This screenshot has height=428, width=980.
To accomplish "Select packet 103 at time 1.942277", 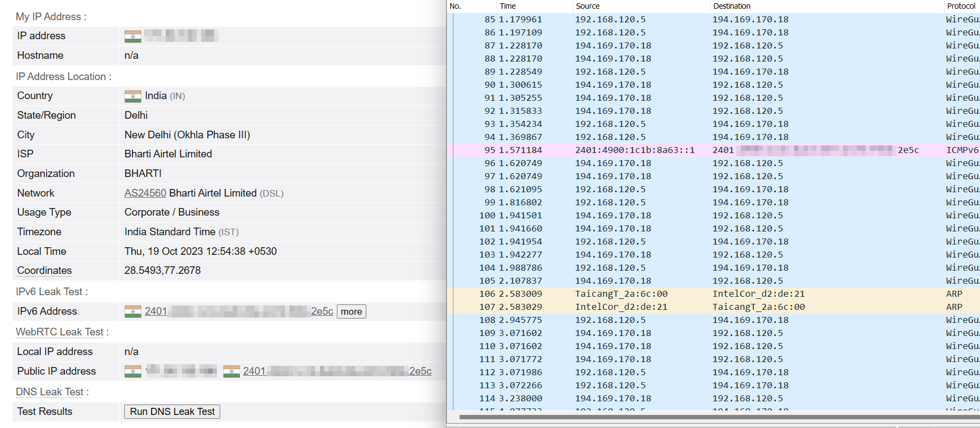I will click(713, 254).
